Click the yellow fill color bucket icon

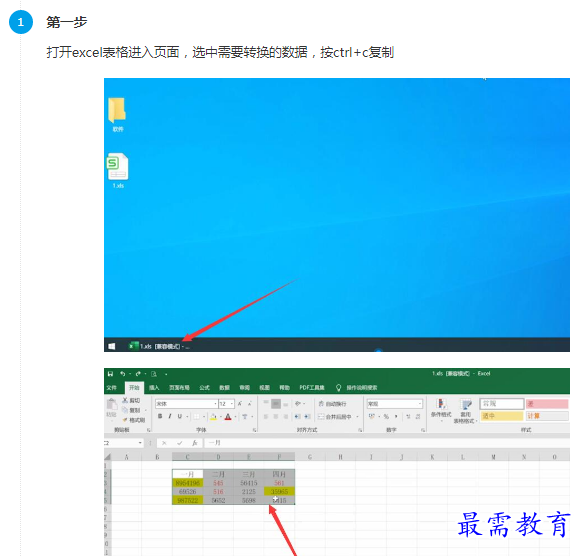(213, 417)
